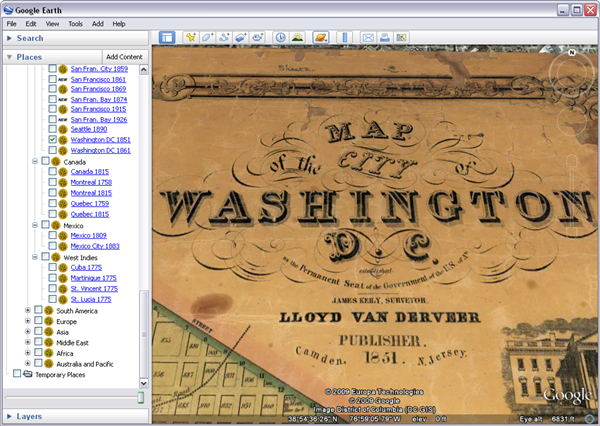This screenshot has width=600, height=426.
Task: Click the Email envelope icon
Action: (368, 38)
